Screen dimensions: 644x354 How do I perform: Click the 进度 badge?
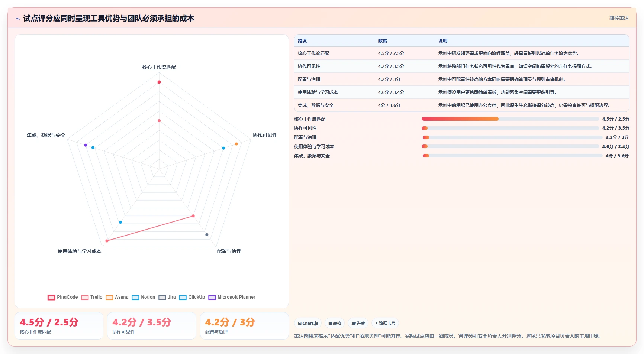tap(358, 323)
